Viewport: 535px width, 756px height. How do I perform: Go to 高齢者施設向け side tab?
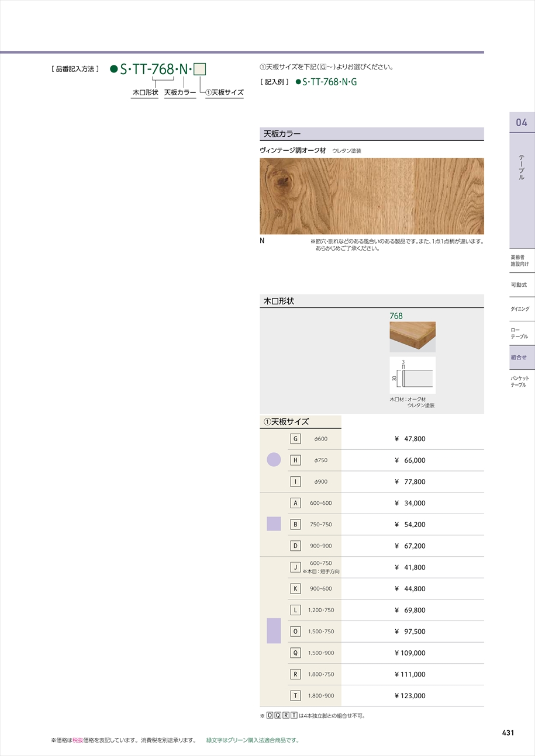pyautogui.click(x=519, y=261)
